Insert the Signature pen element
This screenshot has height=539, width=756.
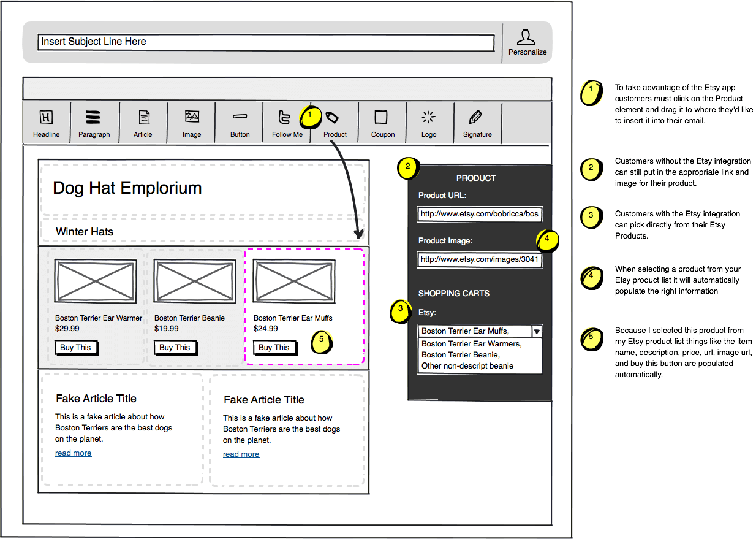[476, 117]
